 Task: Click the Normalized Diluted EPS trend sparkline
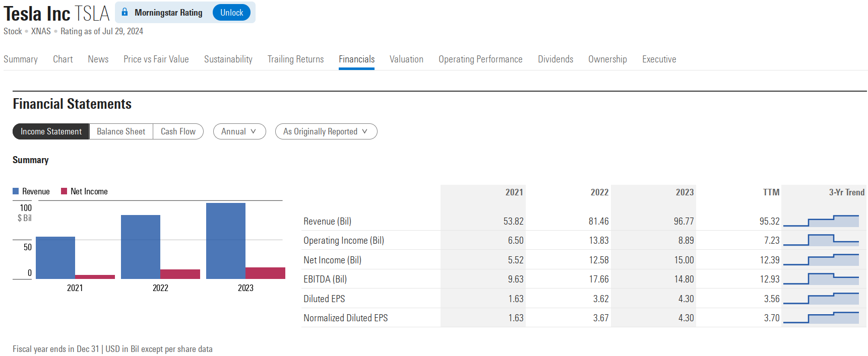tap(821, 318)
